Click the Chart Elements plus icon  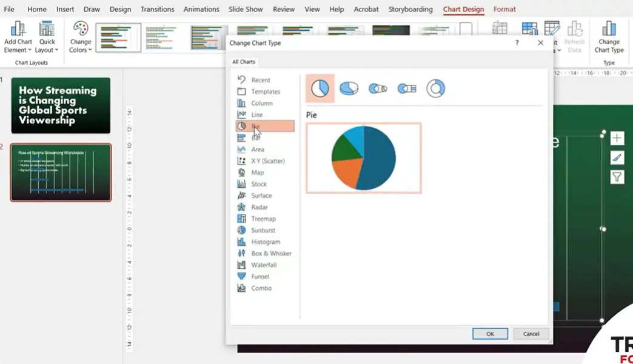pyautogui.click(x=617, y=138)
